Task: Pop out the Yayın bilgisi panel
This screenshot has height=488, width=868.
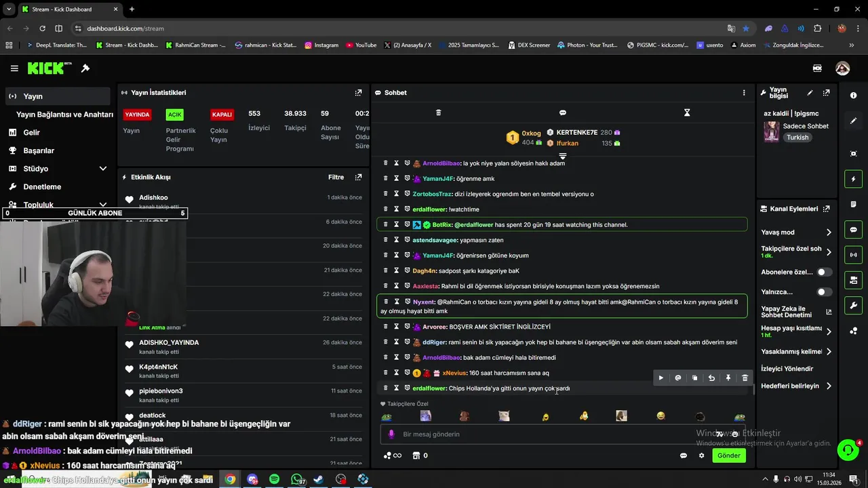Action: coord(826,93)
